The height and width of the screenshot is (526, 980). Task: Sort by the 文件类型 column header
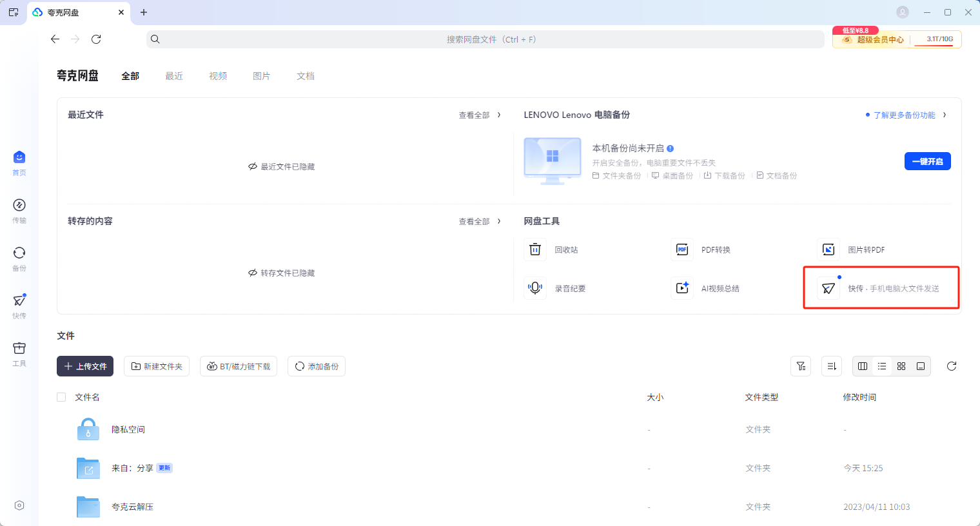(x=761, y=397)
